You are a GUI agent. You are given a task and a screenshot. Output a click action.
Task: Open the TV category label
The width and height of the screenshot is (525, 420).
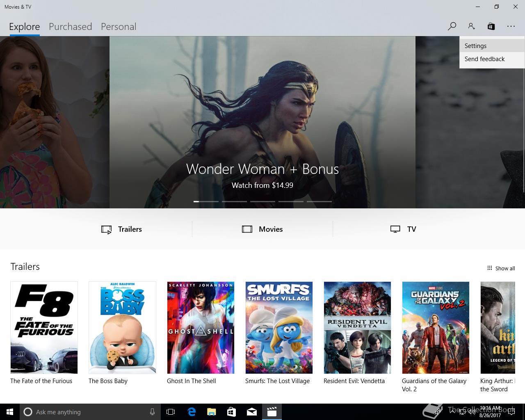point(412,229)
